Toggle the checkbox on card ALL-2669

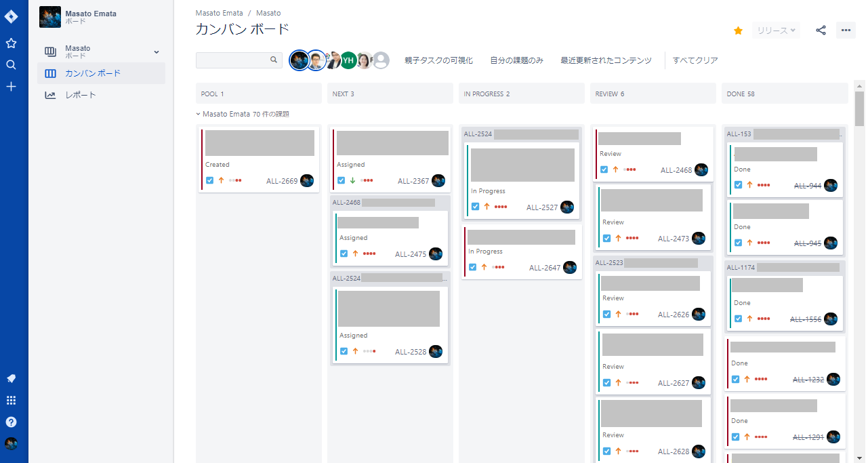coord(210,180)
